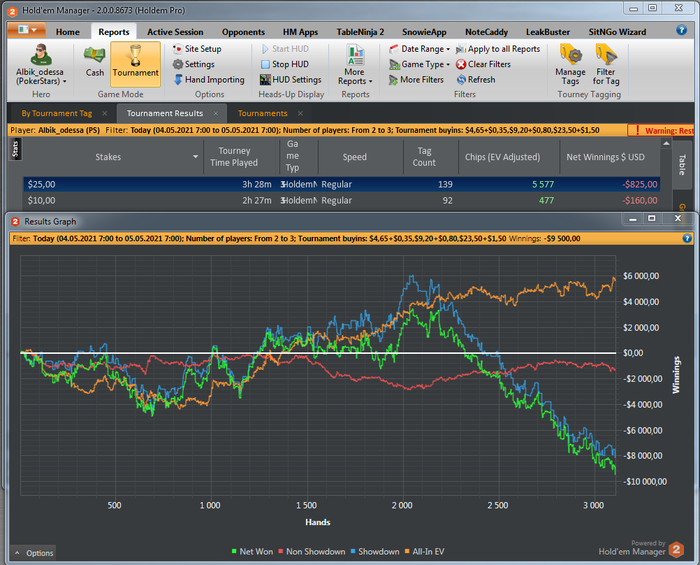The height and width of the screenshot is (565, 700).
Task: Open the NoteCaddy tab
Action: (486, 32)
